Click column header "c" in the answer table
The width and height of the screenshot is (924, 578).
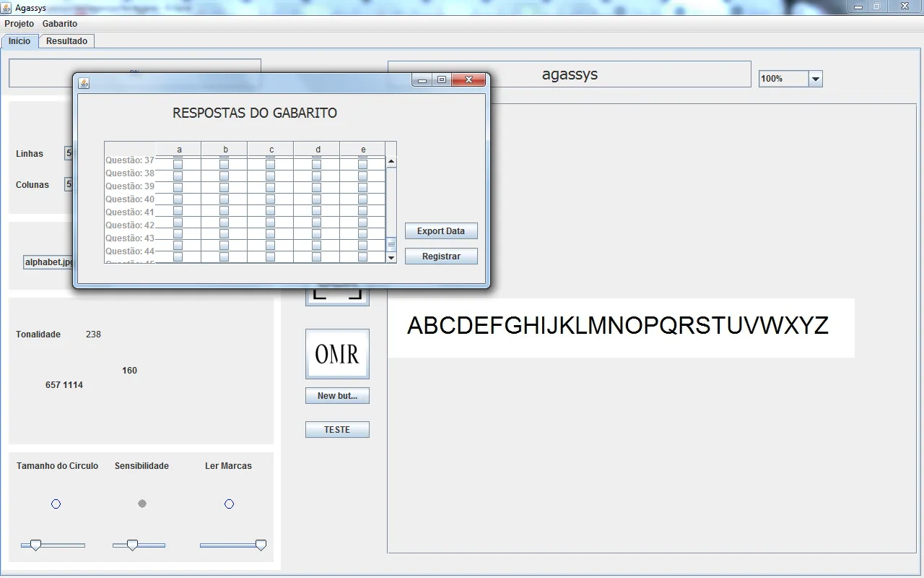[271, 150]
